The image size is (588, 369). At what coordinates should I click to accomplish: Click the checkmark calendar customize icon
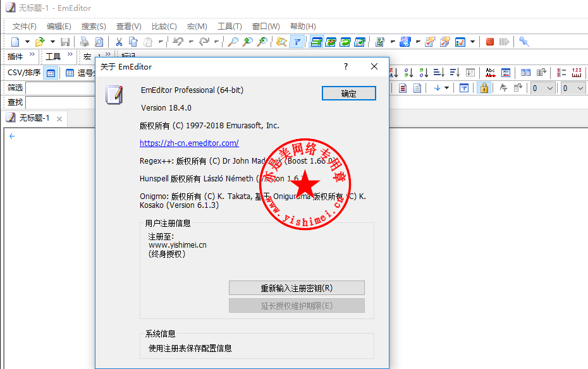(460, 42)
